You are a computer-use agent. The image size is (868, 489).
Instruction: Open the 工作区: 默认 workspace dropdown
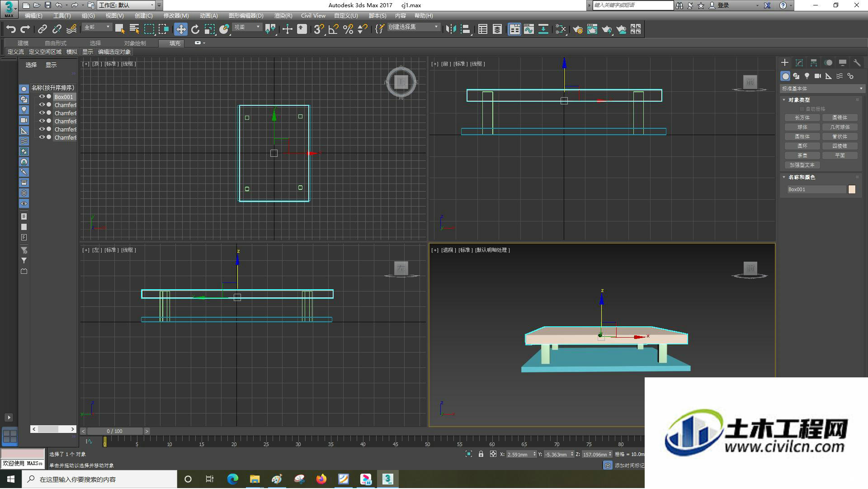(x=126, y=5)
